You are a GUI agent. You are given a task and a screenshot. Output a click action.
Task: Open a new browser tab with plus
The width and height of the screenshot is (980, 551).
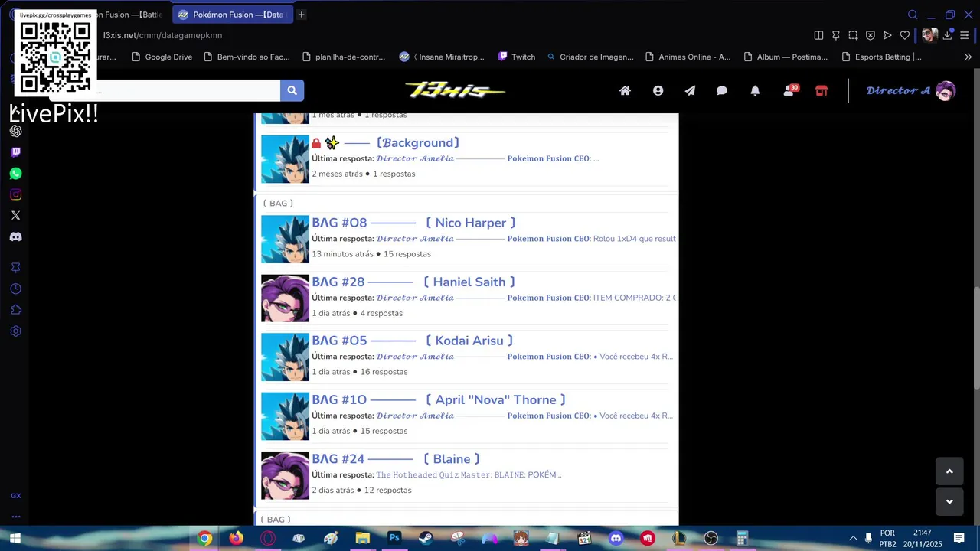pos(302,15)
